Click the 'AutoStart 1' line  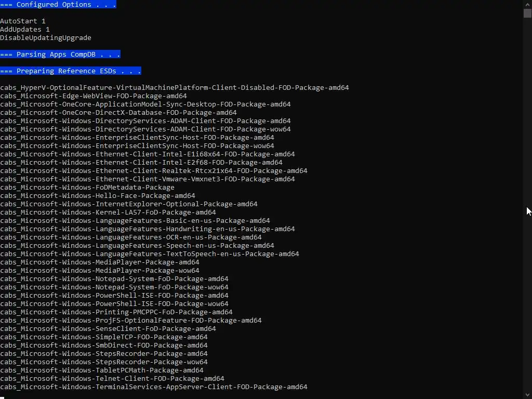tap(23, 21)
